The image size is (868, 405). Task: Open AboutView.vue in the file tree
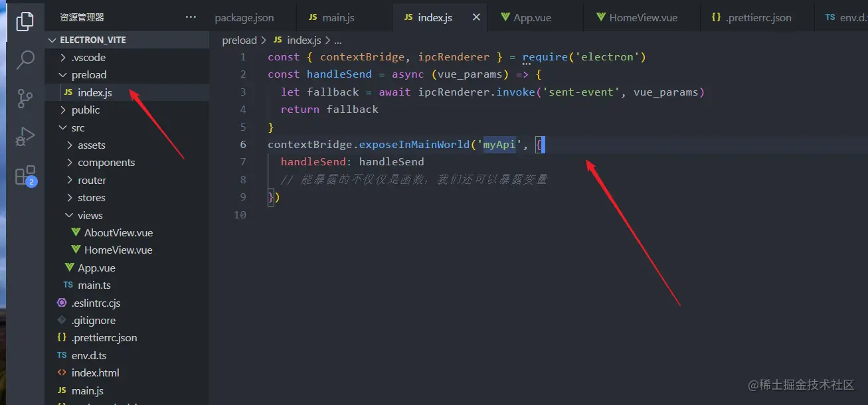tap(127, 232)
